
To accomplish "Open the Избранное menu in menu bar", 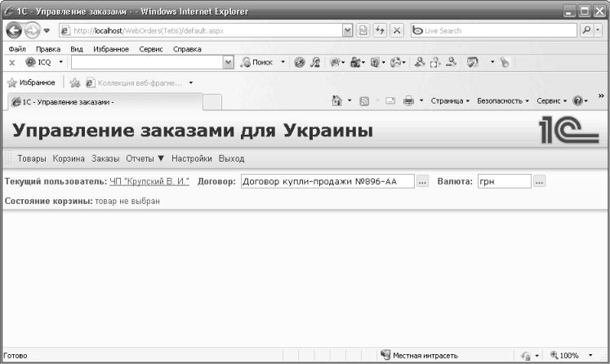I will [x=110, y=49].
